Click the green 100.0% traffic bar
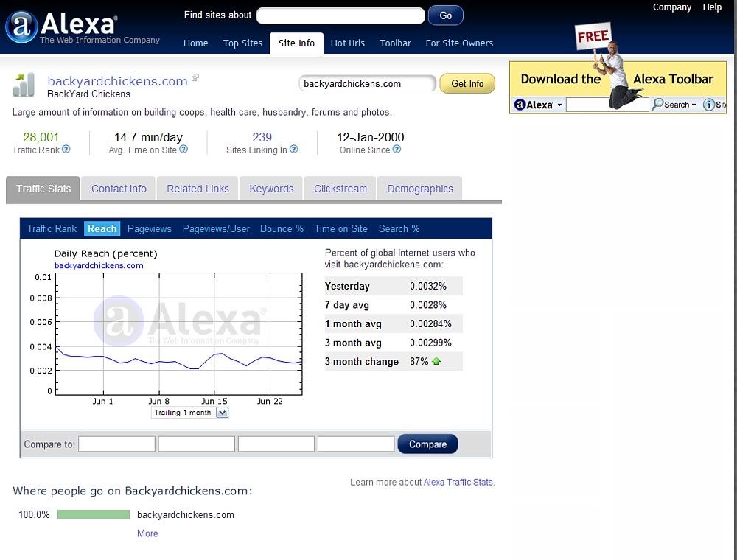This screenshot has height=560, width=737. click(94, 514)
